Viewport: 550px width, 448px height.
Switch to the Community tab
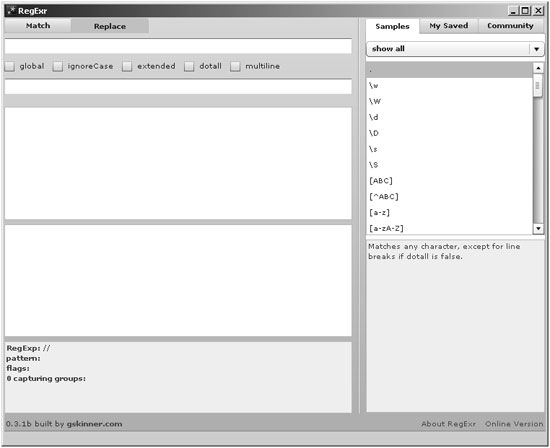point(510,26)
